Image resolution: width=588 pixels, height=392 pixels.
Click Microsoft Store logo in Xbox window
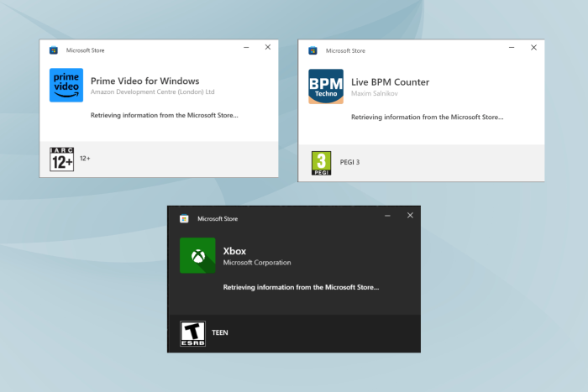(x=184, y=219)
